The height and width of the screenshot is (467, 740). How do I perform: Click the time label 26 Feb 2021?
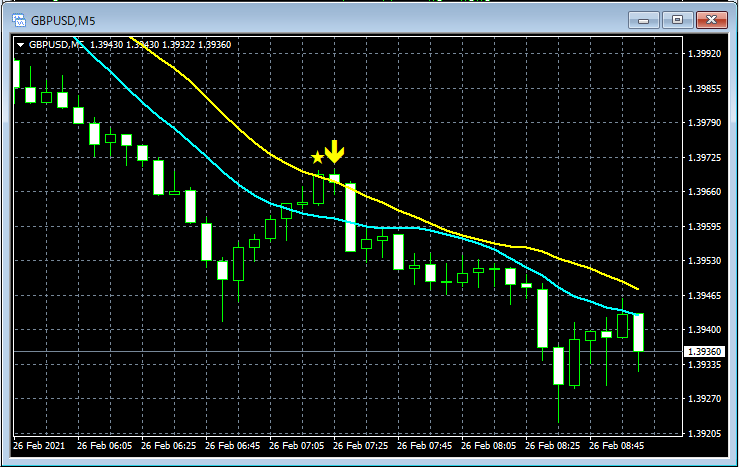coord(39,445)
